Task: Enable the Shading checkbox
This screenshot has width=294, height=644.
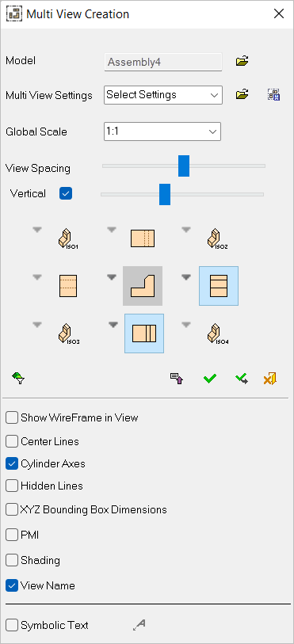Action: pyautogui.click(x=12, y=560)
